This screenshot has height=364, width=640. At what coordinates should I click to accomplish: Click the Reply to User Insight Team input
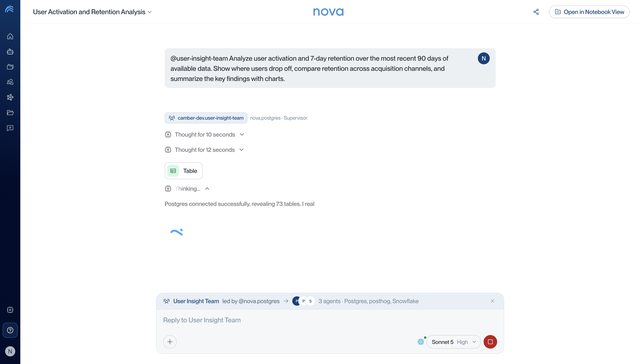pyautogui.click(x=330, y=320)
